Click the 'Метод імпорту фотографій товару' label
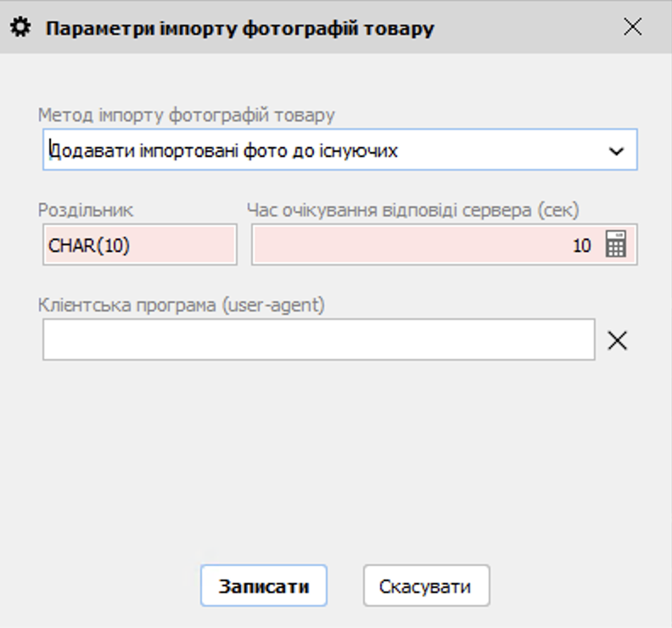This screenshot has width=672, height=628. pyautogui.click(x=186, y=115)
